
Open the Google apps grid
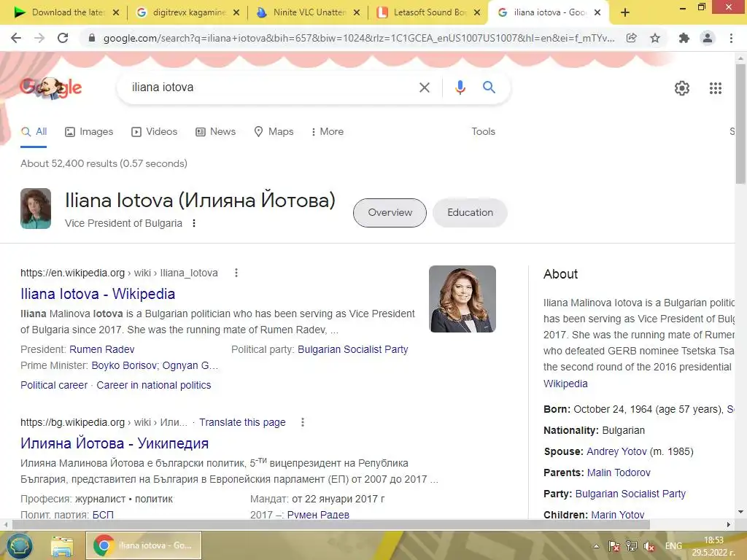[x=716, y=88]
